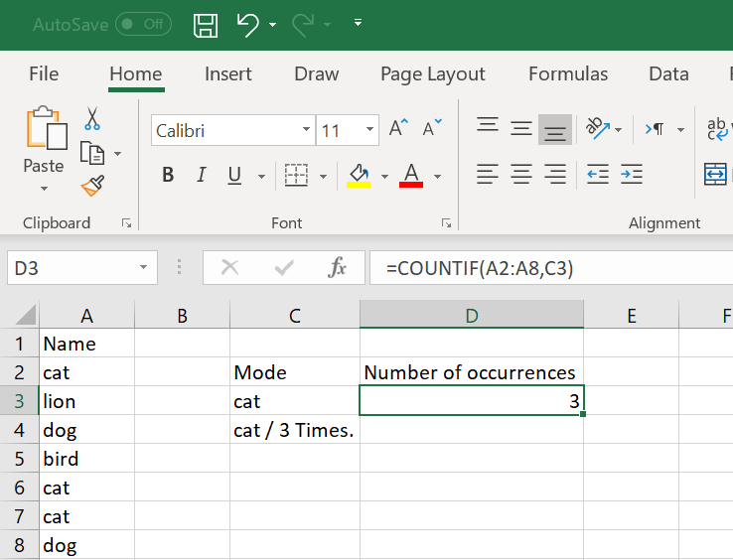Click the Paste clipboard icon
Viewport: 733px width, 560px height.
coord(47,128)
